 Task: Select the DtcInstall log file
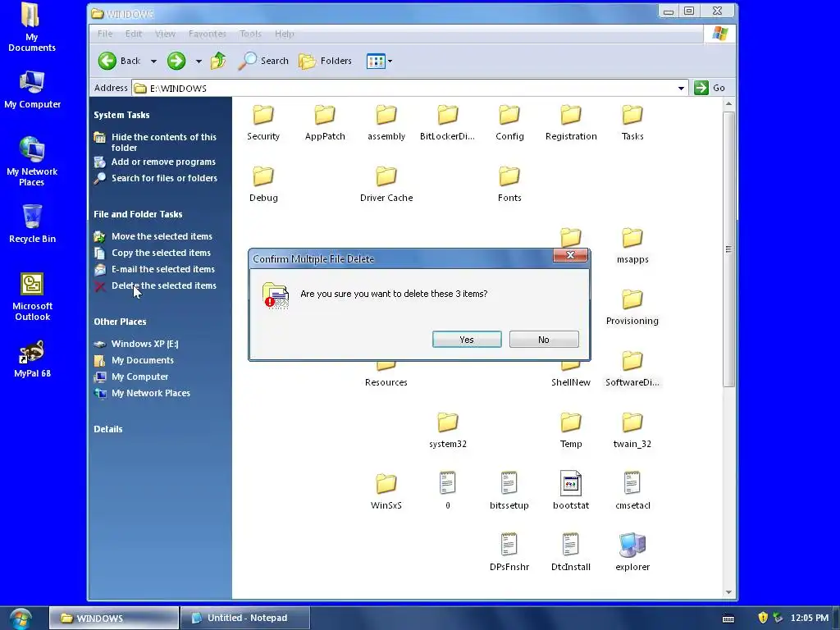571,553
